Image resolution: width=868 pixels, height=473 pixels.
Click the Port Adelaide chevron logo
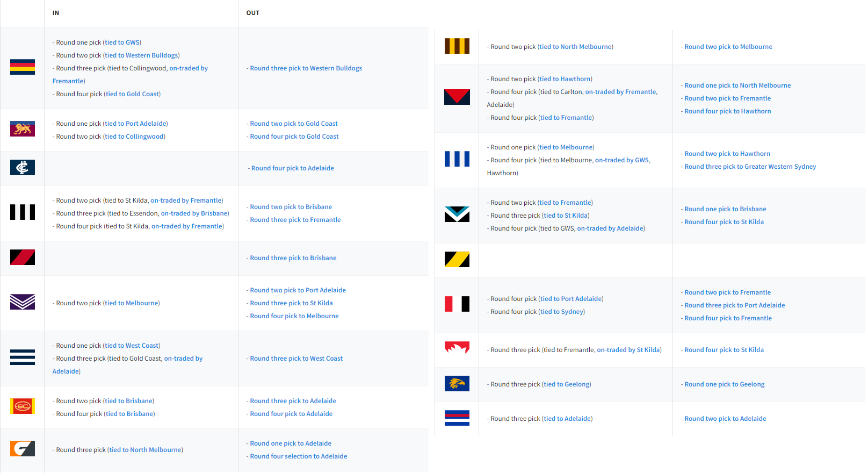tap(457, 214)
